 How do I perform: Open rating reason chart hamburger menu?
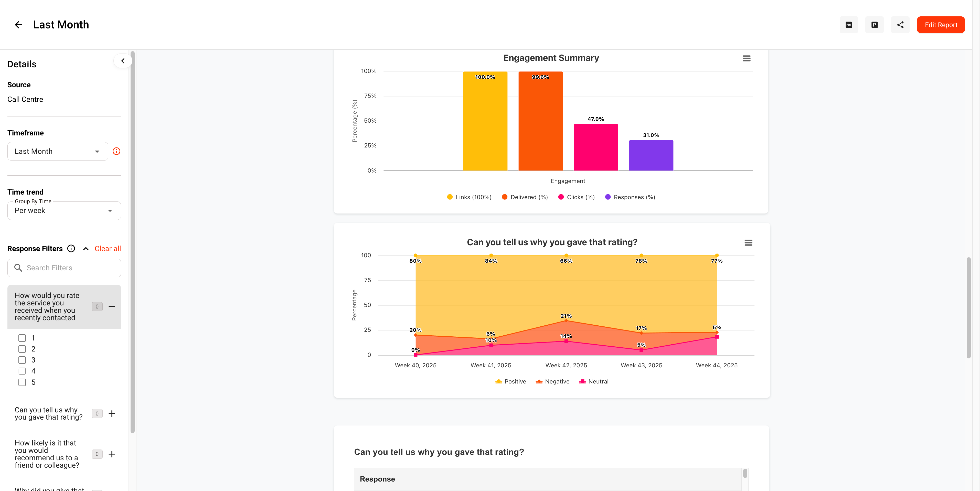click(x=748, y=243)
